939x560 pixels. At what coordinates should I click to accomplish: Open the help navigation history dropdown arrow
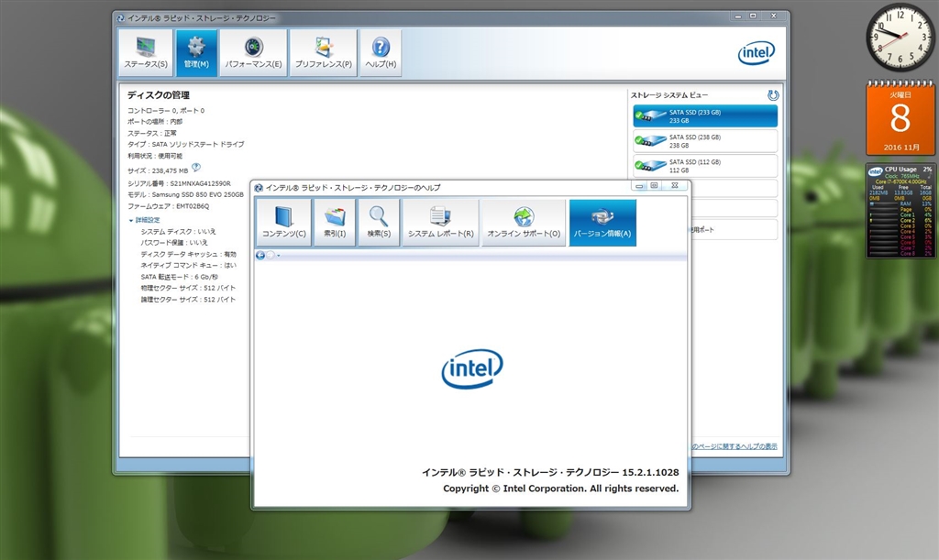[279, 256]
